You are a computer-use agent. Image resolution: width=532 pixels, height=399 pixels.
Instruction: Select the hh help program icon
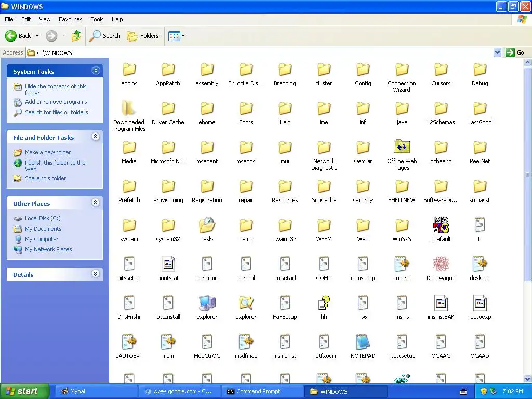(324, 303)
